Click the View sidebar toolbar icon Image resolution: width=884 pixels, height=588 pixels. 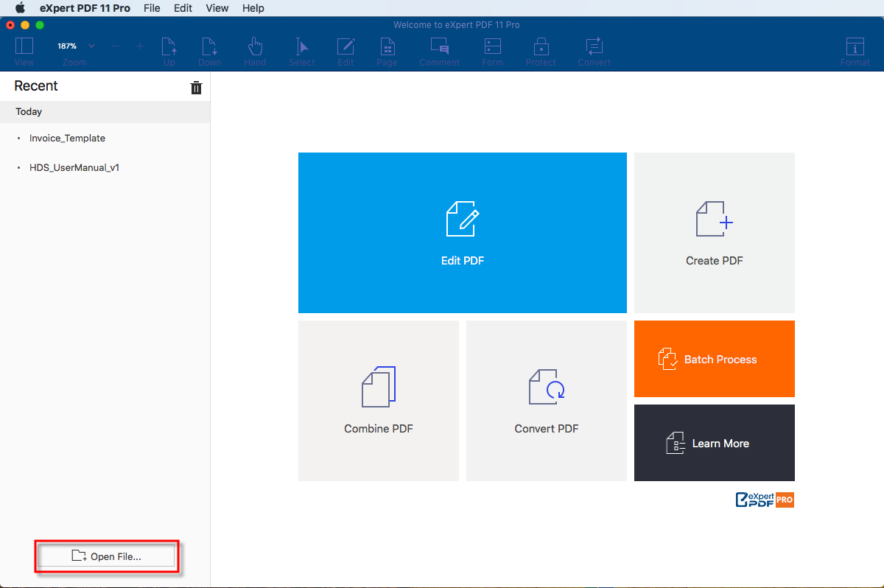point(24,46)
